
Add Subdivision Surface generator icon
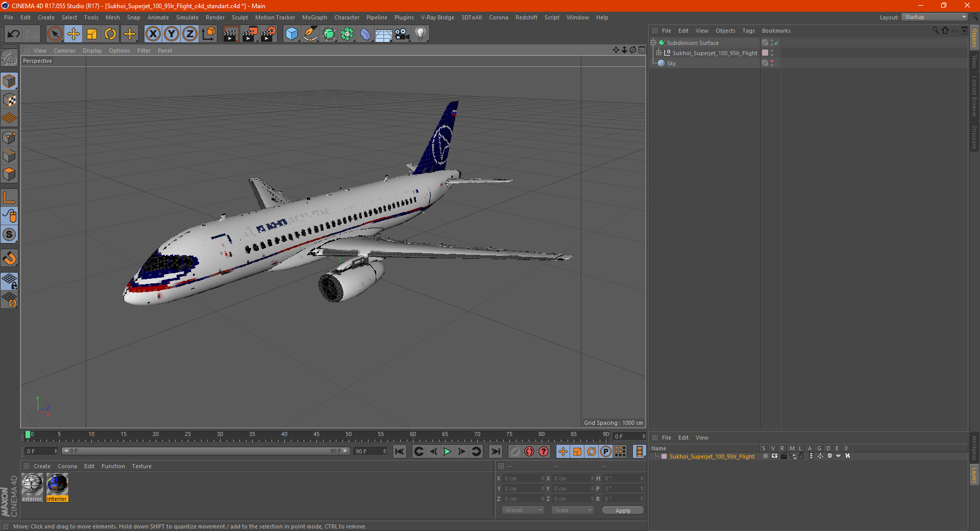(x=329, y=34)
